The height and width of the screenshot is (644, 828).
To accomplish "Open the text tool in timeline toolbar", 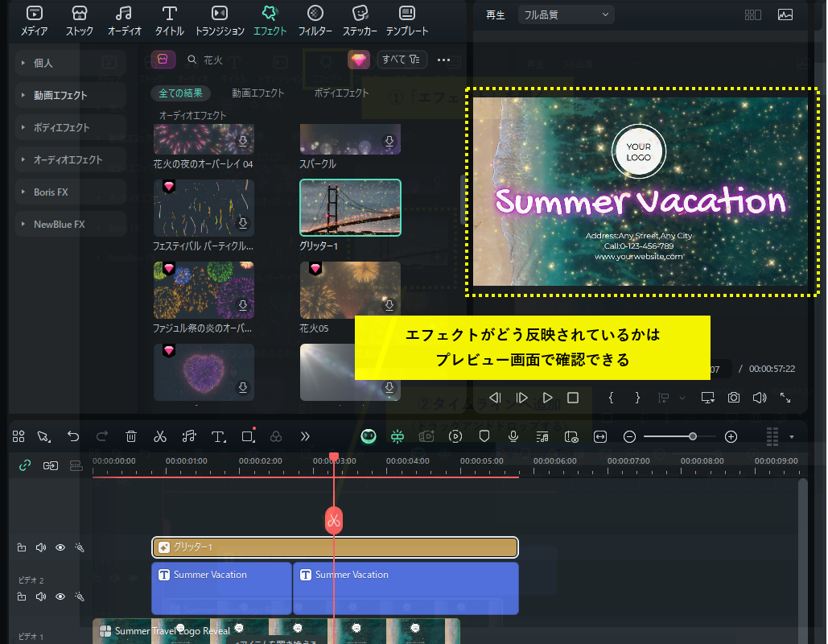I will coord(218,436).
